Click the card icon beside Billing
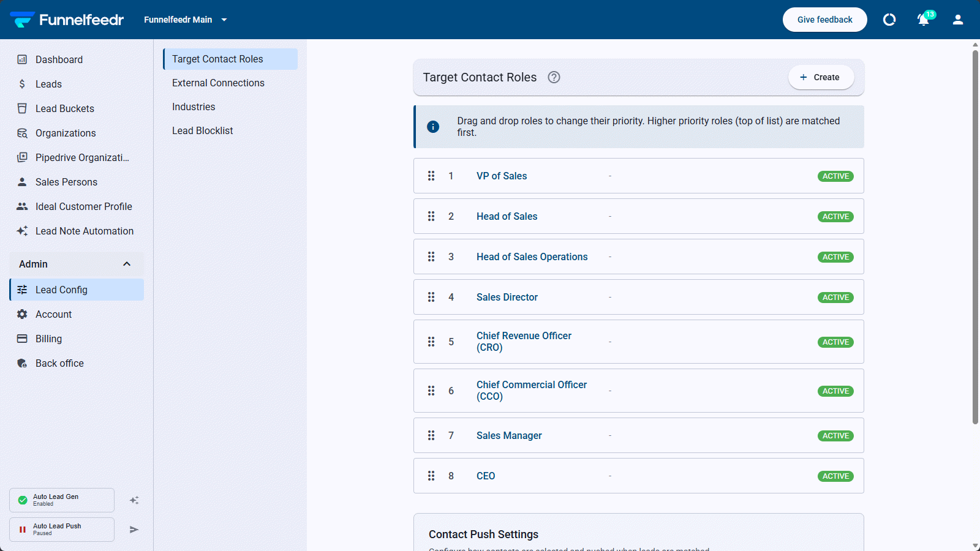980x551 pixels. coord(22,339)
